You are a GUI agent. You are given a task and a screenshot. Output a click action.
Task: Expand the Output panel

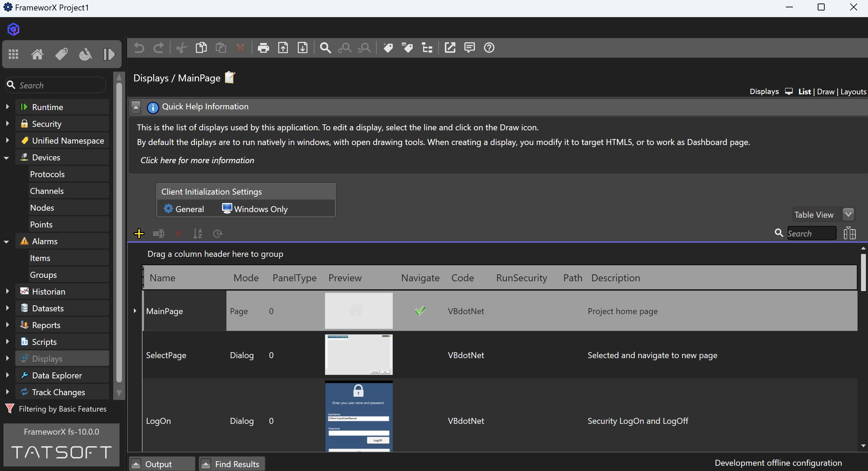click(x=136, y=464)
